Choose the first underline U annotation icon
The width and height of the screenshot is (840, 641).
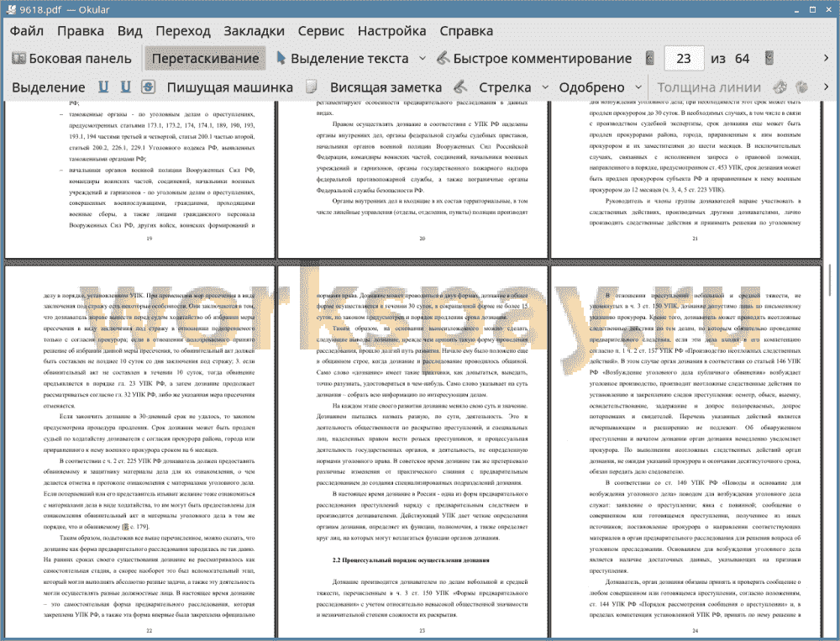pyautogui.click(x=103, y=87)
